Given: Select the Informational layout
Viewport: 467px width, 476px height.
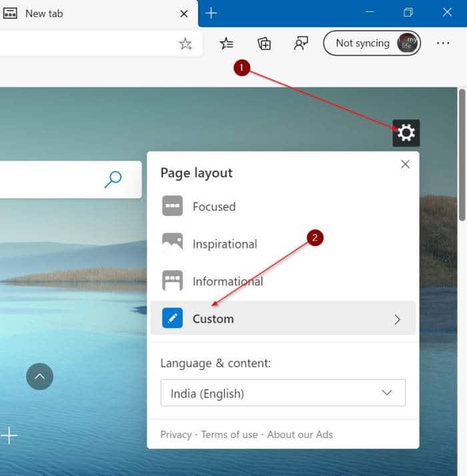Looking at the screenshot, I should (x=283, y=281).
